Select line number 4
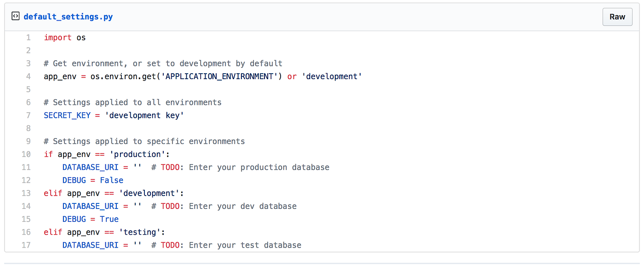 click(28, 76)
